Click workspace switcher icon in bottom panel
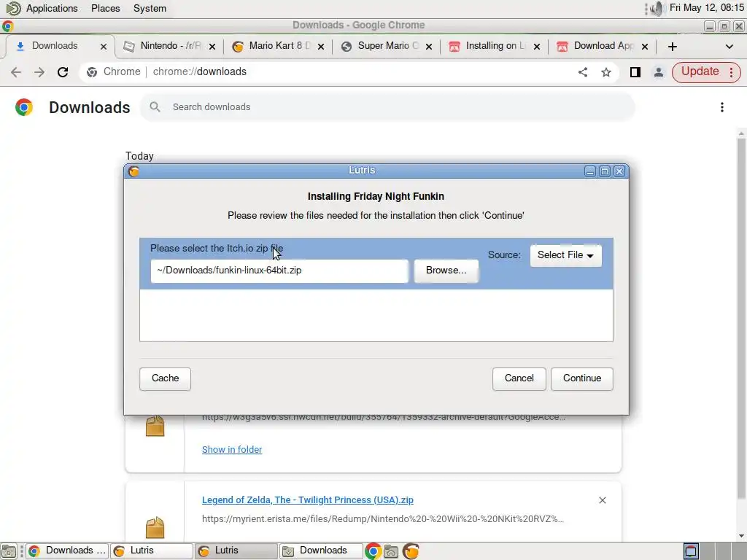The image size is (747, 560). coord(691,551)
